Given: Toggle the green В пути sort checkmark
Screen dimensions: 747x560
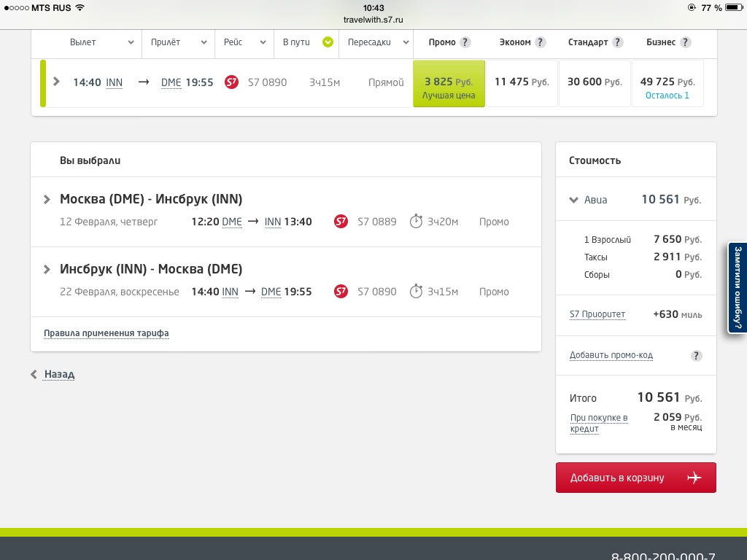Looking at the screenshot, I should (x=328, y=42).
